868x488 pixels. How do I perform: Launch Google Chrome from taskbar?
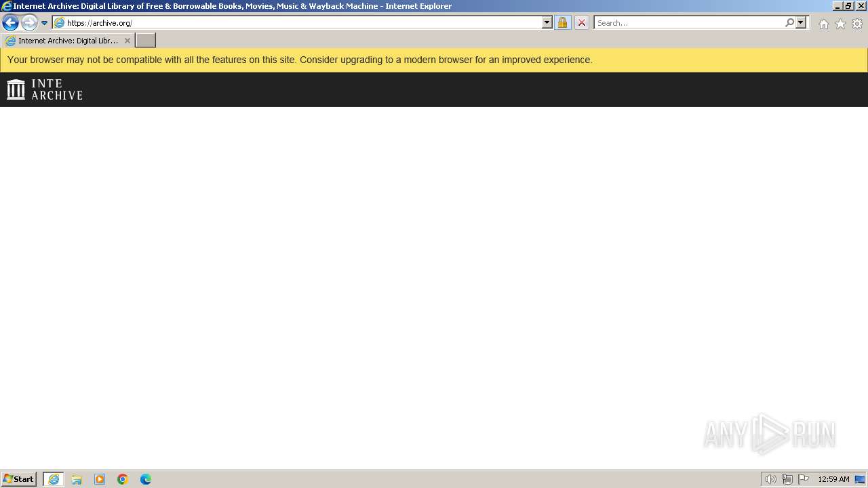123,479
